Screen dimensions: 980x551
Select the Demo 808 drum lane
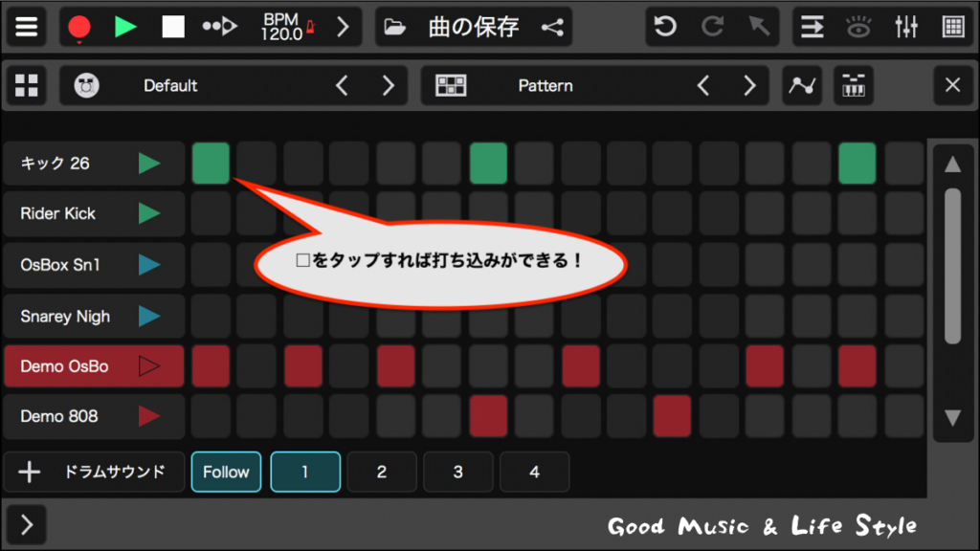pyautogui.click(x=94, y=416)
